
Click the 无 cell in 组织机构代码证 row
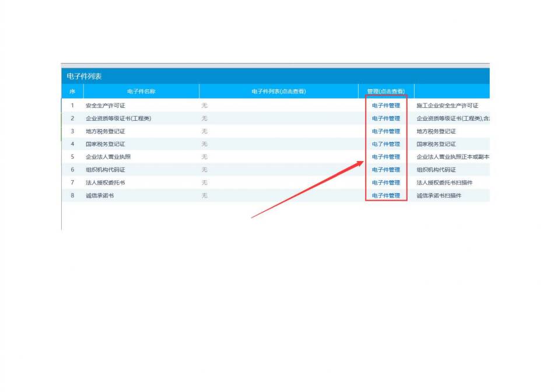tap(205, 170)
